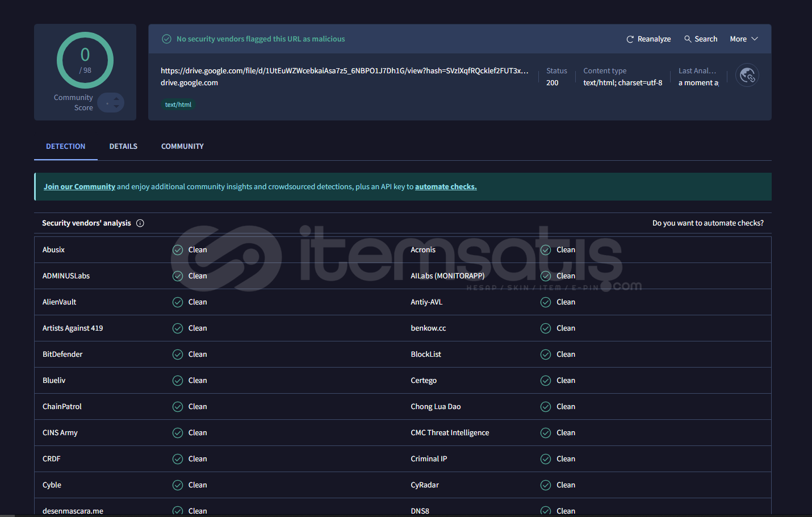Click the Clean check icon for CMC Threat Intelligence
The width and height of the screenshot is (812, 517).
(x=546, y=433)
